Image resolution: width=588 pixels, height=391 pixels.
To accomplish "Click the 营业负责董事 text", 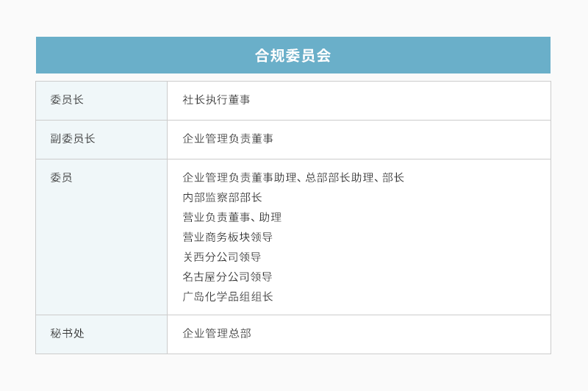I will [216, 218].
